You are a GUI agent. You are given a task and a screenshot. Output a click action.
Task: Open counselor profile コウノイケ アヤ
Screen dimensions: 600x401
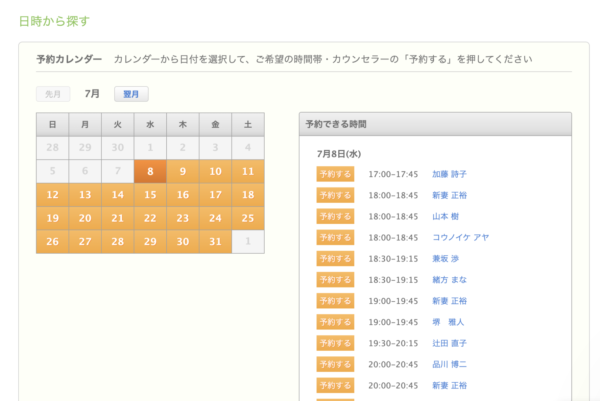(x=461, y=238)
